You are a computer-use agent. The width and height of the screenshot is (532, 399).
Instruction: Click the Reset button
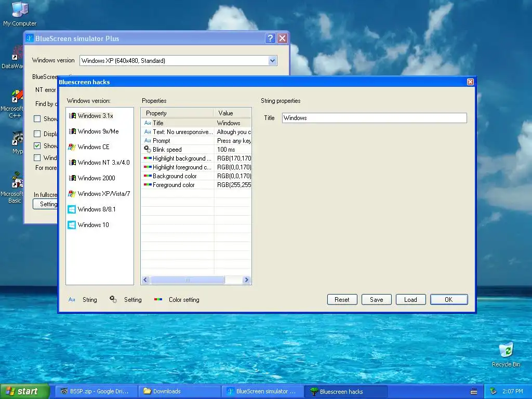click(x=342, y=300)
